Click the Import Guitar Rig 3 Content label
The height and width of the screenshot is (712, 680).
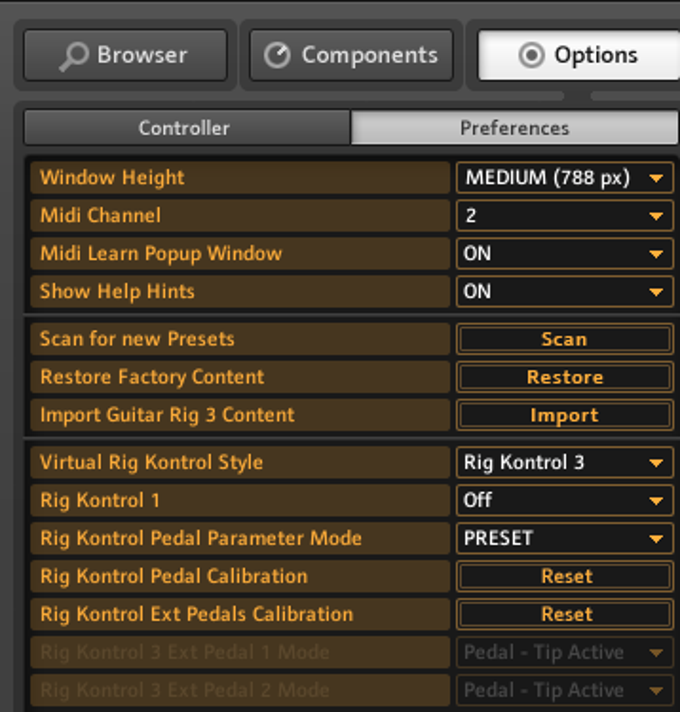[168, 415]
